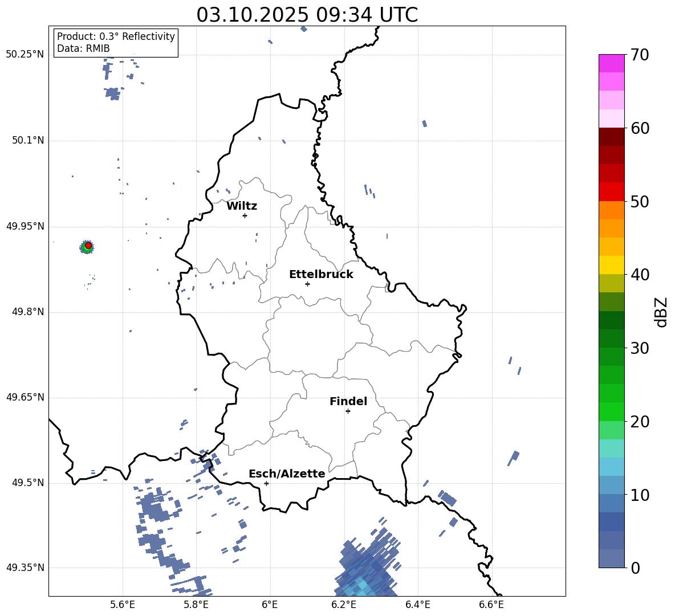Screen dimensions: 675x616
Task: Click the dark maroon swatch below 60
Action: (x=611, y=137)
